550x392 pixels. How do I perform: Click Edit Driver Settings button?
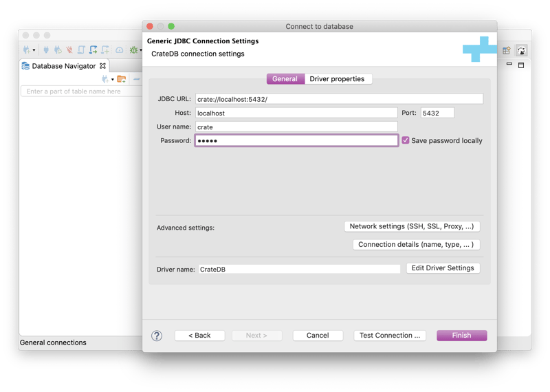pyautogui.click(x=443, y=268)
